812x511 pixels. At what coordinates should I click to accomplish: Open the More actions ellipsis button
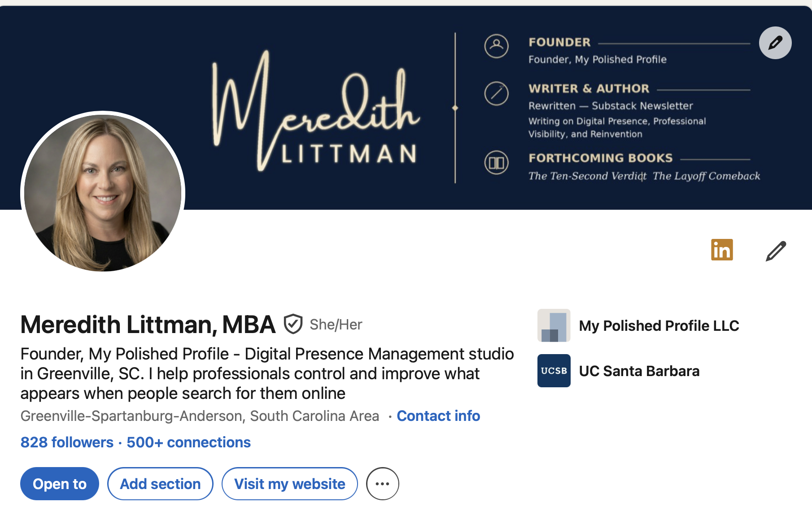click(x=383, y=484)
